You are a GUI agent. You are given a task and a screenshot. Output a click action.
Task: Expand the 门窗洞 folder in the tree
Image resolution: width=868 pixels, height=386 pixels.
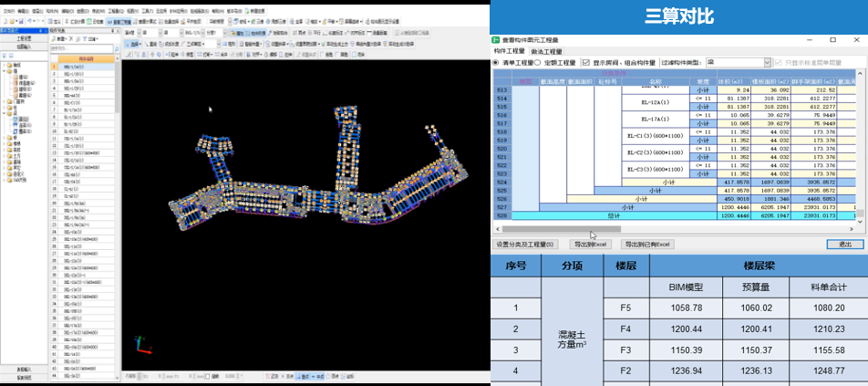pos(4,102)
